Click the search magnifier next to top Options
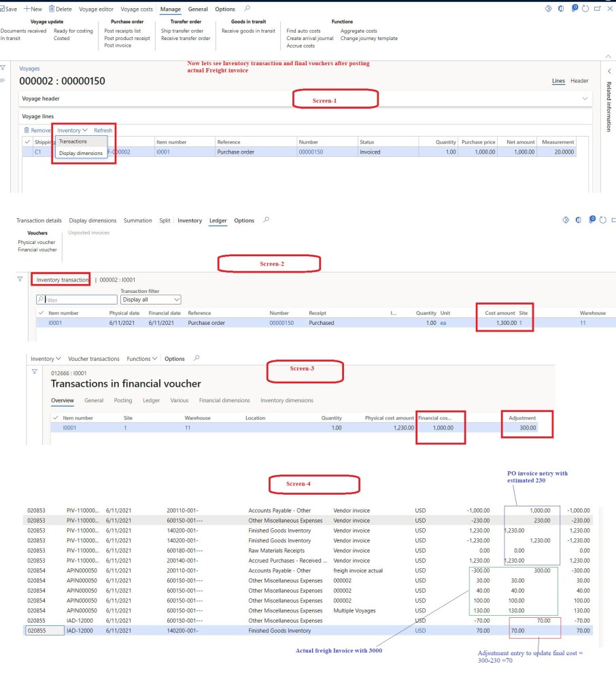Screen dimensions: 616x696 click(247, 9)
